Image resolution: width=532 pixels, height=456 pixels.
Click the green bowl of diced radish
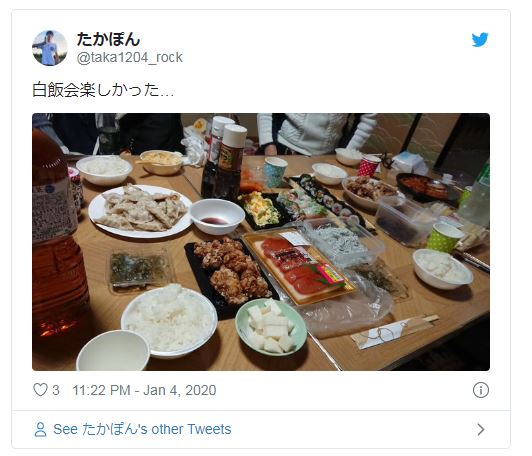pyautogui.click(x=271, y=327)
